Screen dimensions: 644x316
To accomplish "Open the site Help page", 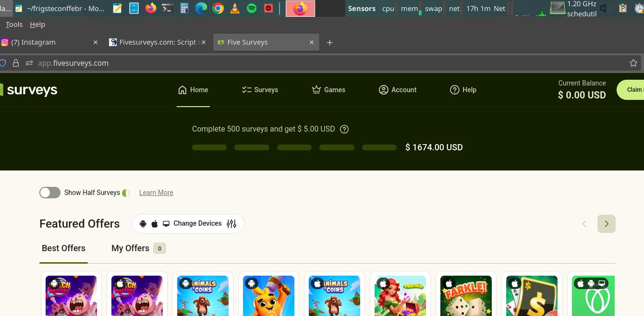I will pos(463,90).
